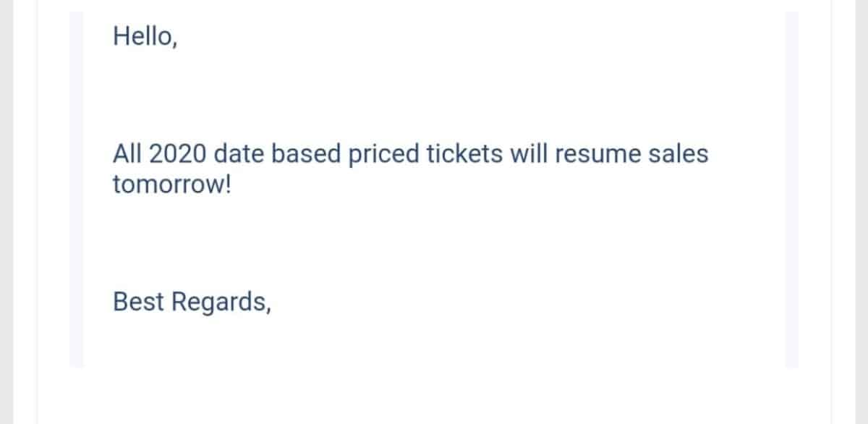
Task: Click blank space between "Hello," and the ticket message
Action: click(434, 94)
